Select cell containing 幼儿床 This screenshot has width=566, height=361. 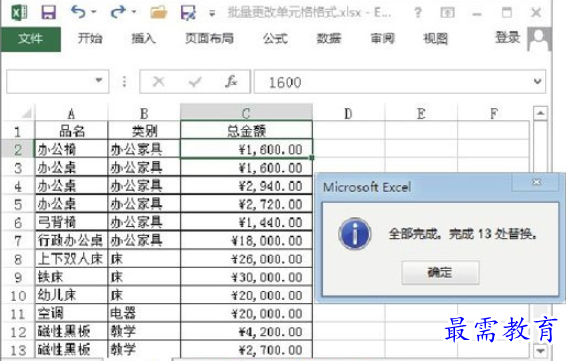[71, 295]
